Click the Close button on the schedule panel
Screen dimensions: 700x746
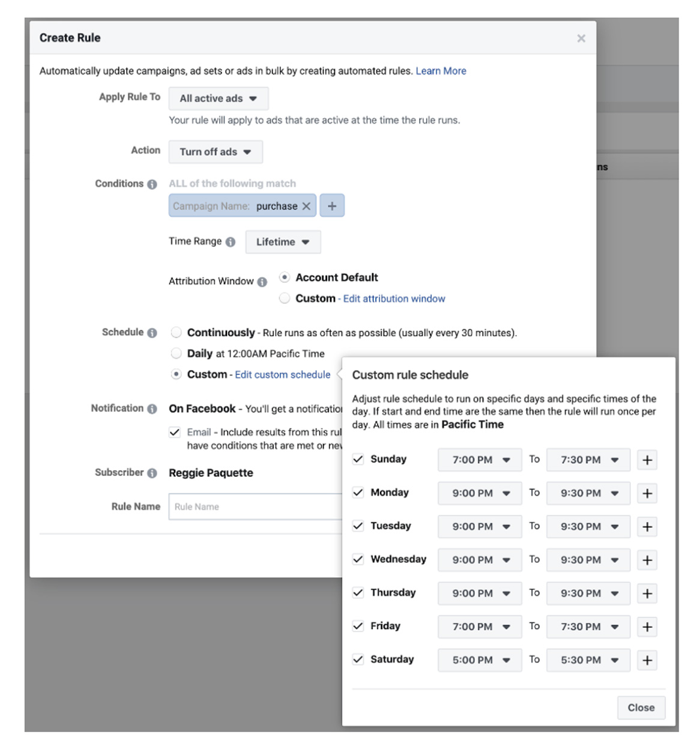click(641, 708)
